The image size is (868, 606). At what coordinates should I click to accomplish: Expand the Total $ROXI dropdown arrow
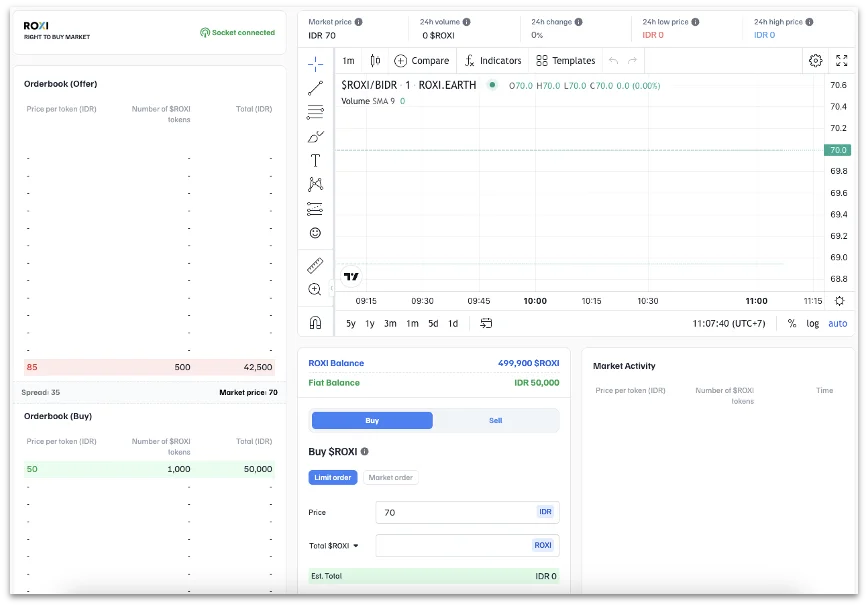pyautogui.click(x=355, y=546)
